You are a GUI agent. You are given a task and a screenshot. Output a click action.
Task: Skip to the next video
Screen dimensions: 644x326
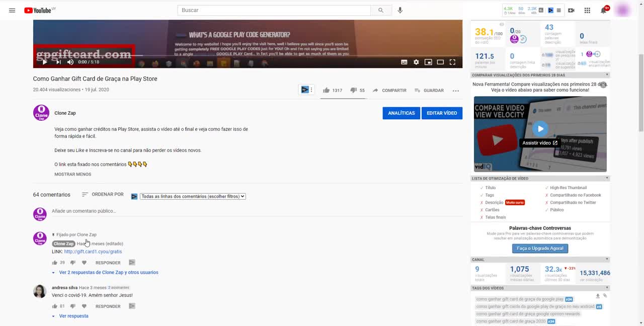click(58, 62)
